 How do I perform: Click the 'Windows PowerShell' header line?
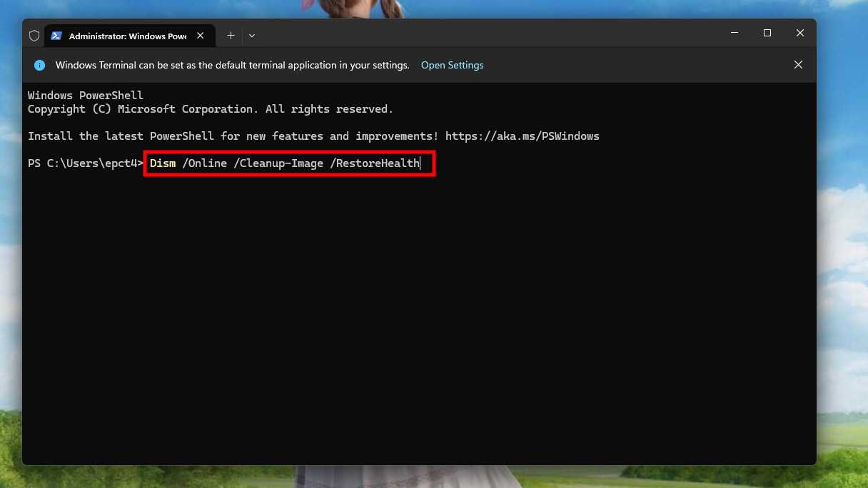[x=86, y=96]
